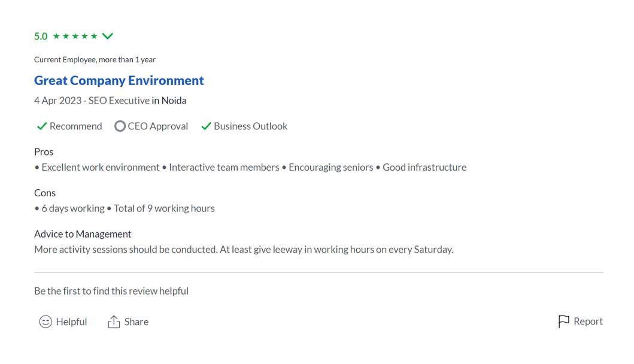This screenshot has width=634, height=364.
Task: Click the green checkmark beside Business Outlook
Action: pos(206,126)
